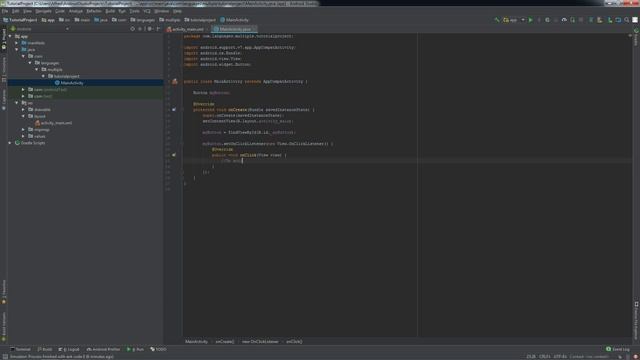Click the scroll-from-source target icon in Project panel
Viewport: 640px width, 360px height.
[133, 29]
